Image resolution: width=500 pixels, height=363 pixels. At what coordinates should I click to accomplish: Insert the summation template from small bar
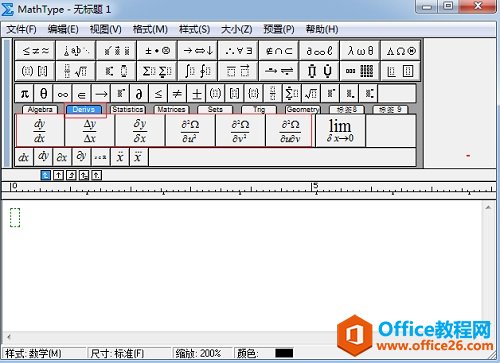(292, 93)
